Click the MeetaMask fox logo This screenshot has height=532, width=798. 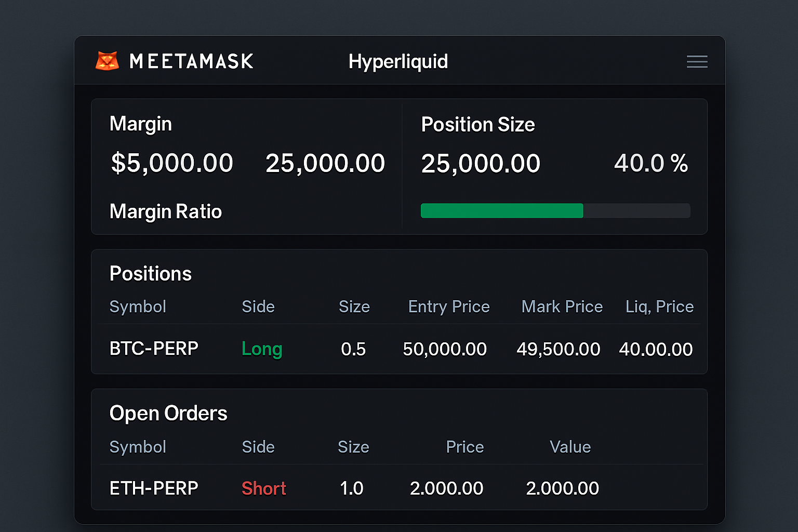point(107,61)
